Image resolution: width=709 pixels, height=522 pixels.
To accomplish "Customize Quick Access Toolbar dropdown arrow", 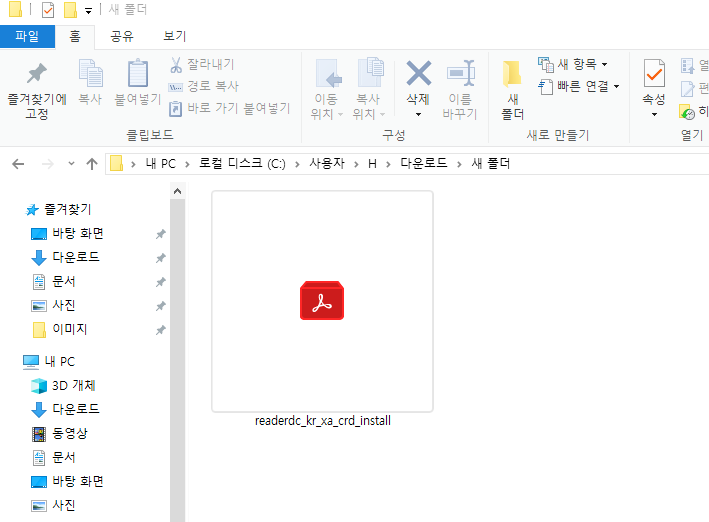I will pyautogui.click(x=88, y=10).
